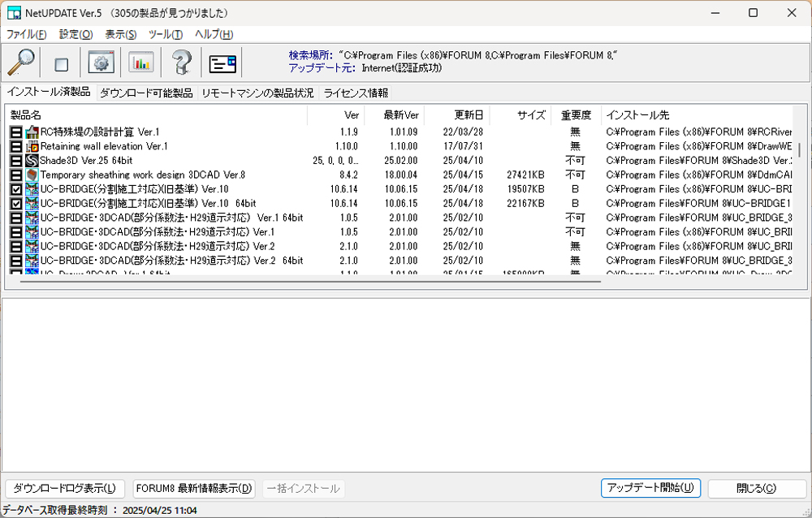Sort by the 重要度 column header

coord(576,115)
